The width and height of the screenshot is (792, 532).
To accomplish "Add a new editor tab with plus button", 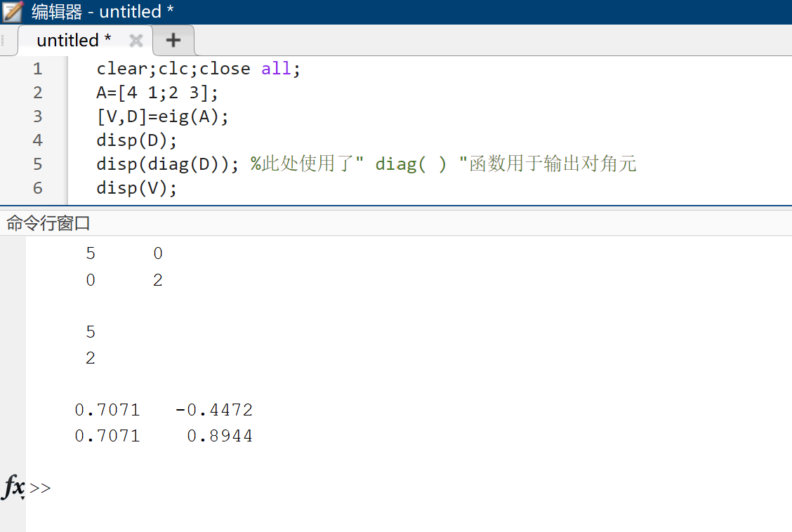I will click(173, 41).
